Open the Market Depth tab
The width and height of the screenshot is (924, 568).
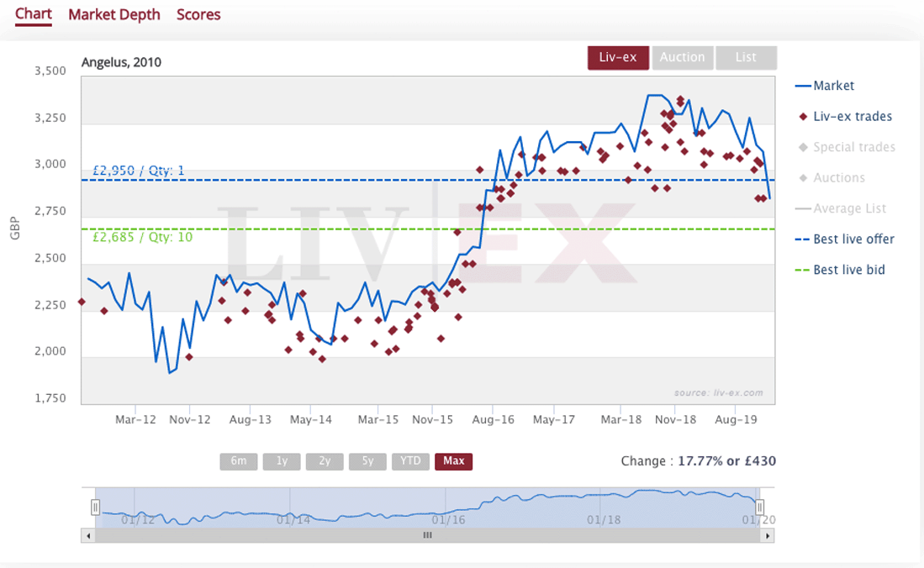(x=114, y=15)
